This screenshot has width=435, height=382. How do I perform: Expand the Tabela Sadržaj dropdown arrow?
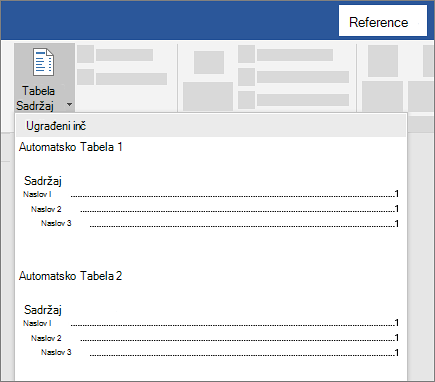point(69,105)
